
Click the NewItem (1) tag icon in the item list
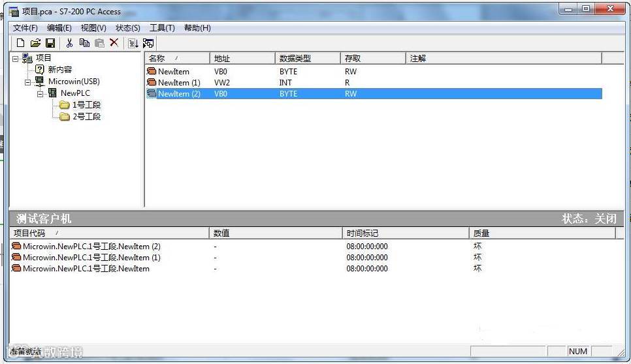pyautogui.click(x=152, y=82)
